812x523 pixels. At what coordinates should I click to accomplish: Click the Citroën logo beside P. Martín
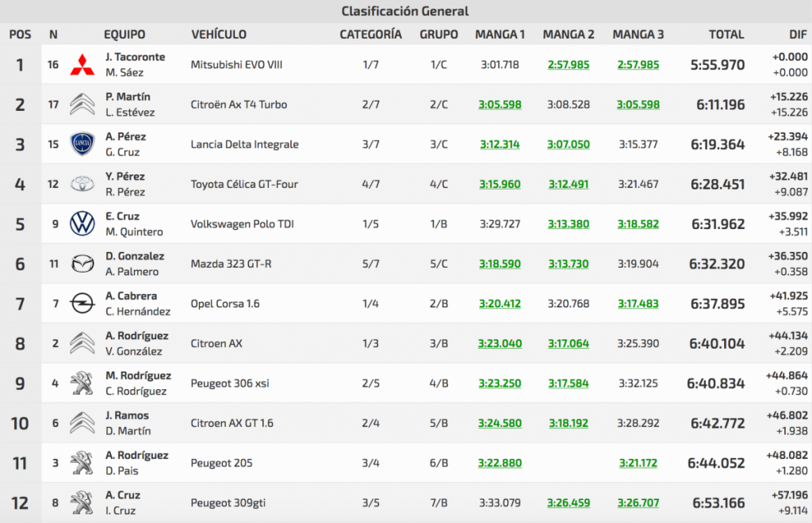(x=82, y=105)
